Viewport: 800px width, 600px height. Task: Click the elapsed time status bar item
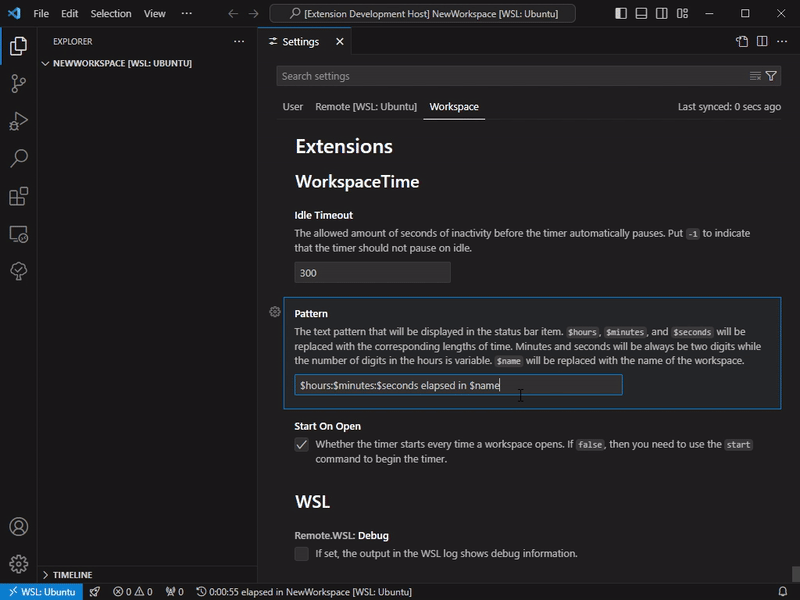point(304,592)
